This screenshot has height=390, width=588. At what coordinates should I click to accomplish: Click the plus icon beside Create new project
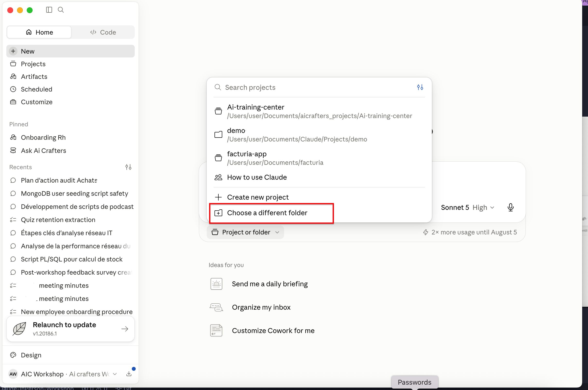tap(218, 197)
